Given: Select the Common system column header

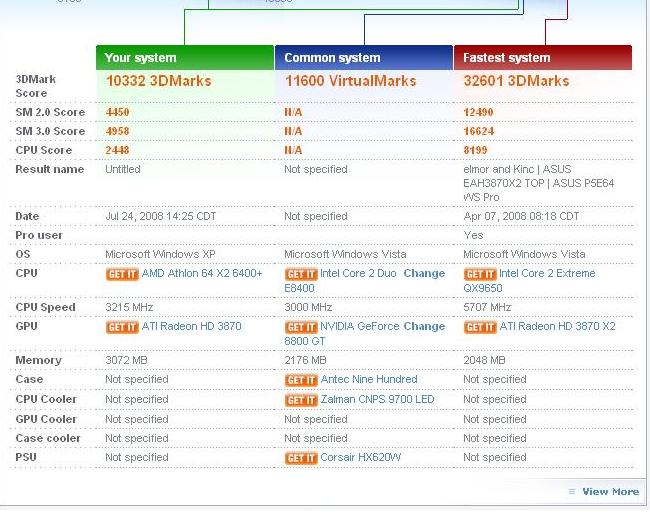Looking at the screenshot, I should [x=364, y=58].
